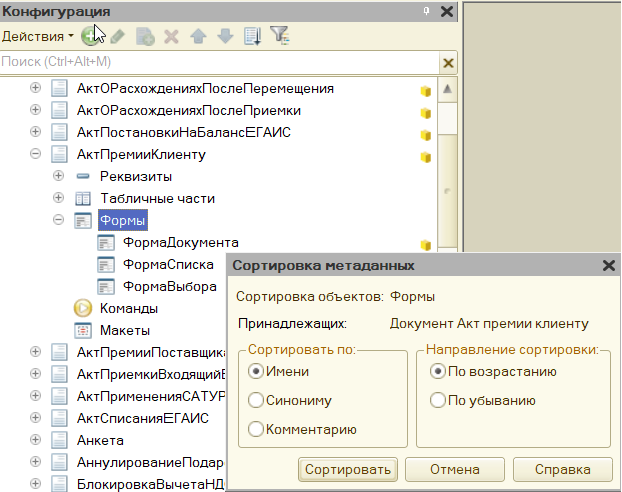Image resolution: width=622 pixels, height=492 pixels.
Task: Click the ФормаДокумента form icon
Action: tap(106, 243)
